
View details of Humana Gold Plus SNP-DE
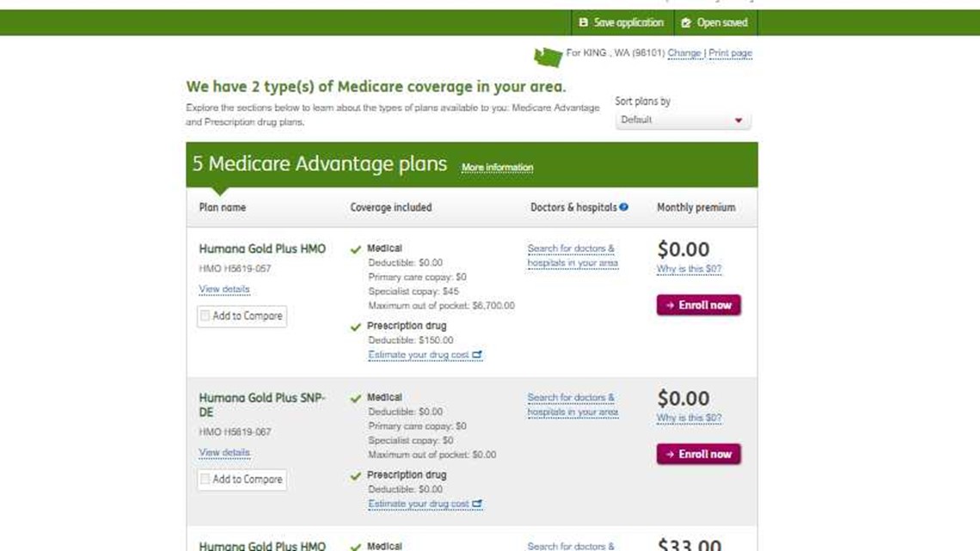pos(224,452)
